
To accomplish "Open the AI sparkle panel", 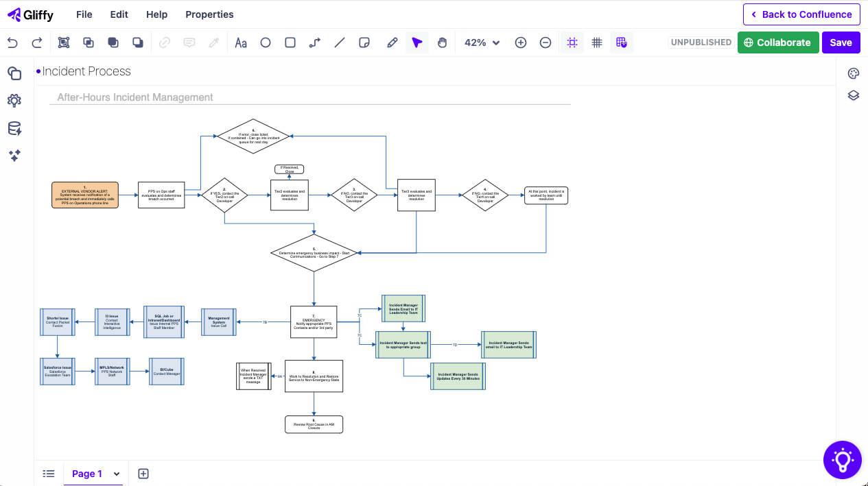I will pos(14,156).
